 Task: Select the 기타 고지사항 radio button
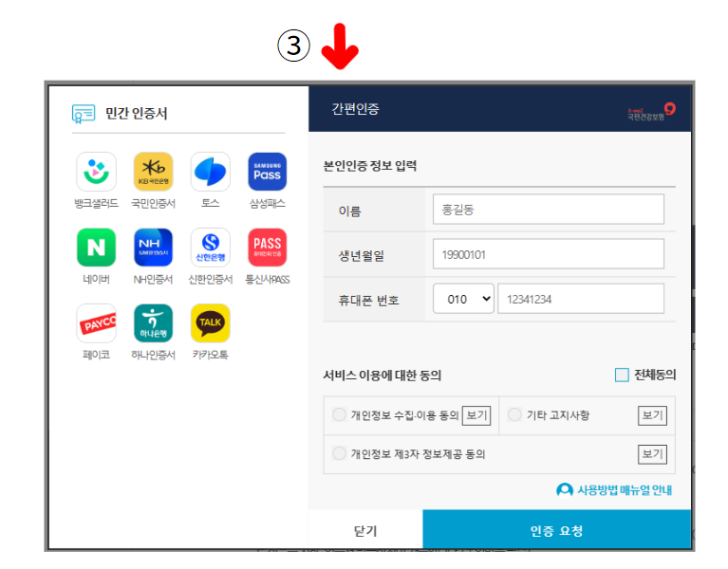click(514, 414)
